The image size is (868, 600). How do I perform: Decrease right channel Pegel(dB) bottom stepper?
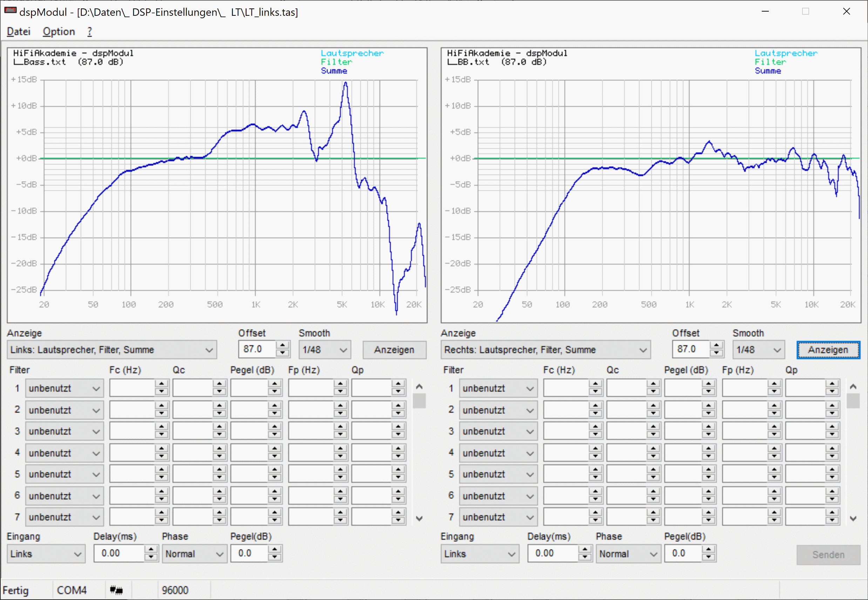click(x=708, y=558)
